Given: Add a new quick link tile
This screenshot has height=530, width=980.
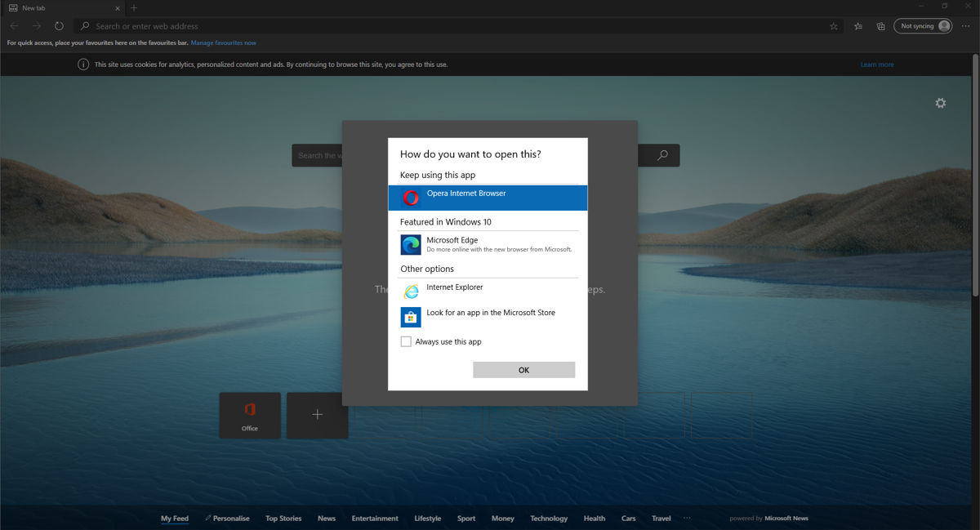Looking at the screenshot, I should point(317,415).
